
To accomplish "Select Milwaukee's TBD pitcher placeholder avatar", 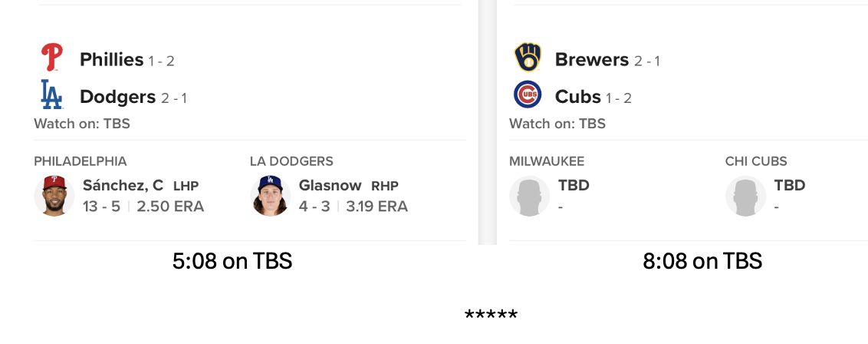I will (530, 196).
